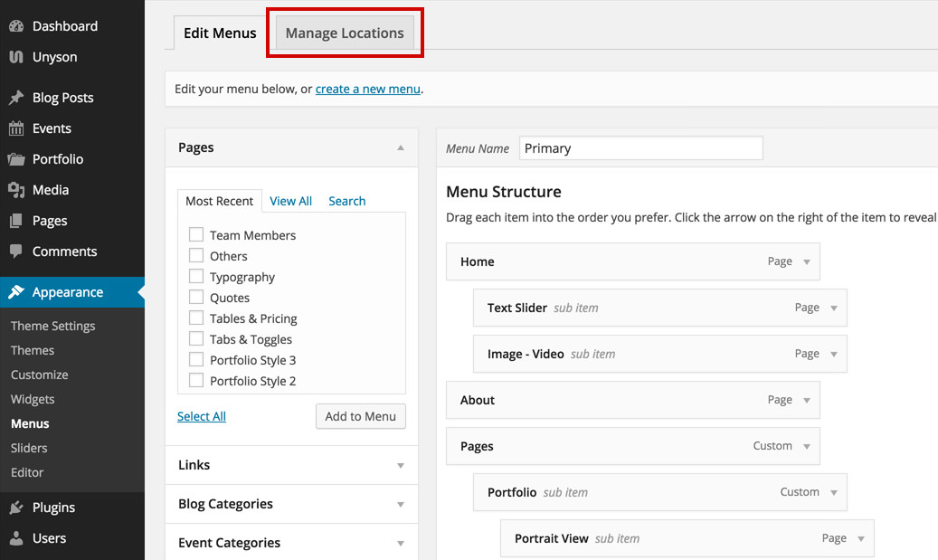Select the About menu item bar
The image size is (938, 560).
click(x=633, y=400)
